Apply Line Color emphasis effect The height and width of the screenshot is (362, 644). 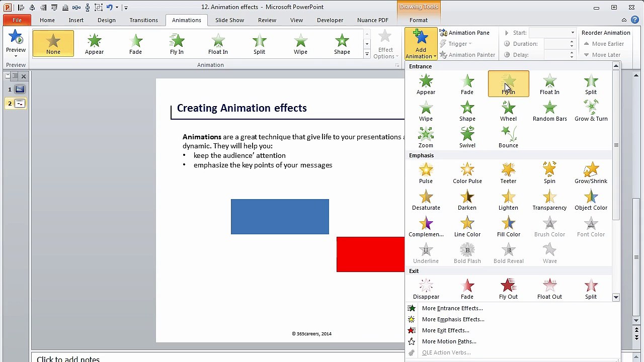467,226
